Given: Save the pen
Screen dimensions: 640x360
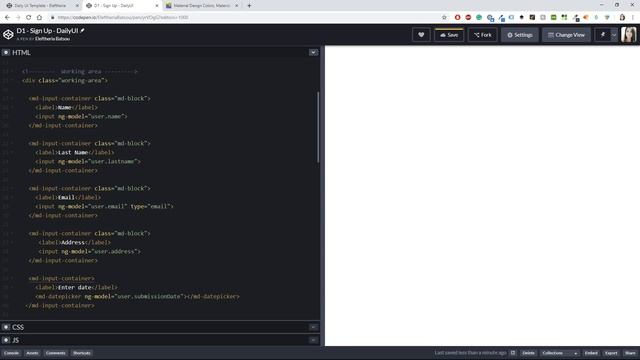Looking at the screenshot, I should [449, 35].
